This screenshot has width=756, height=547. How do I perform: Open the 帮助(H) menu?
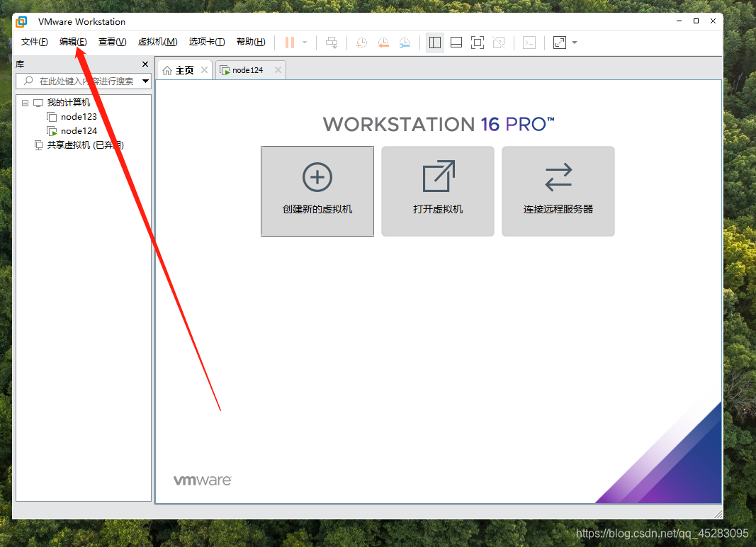251,42
